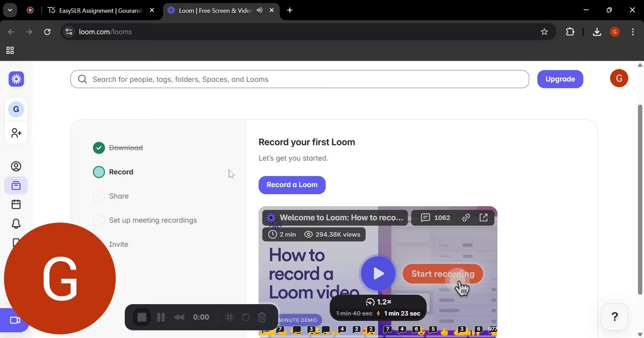The height and width of the screenshot is (338, 644).
Task: Reload the page
Action: click(x=47, y=32)
